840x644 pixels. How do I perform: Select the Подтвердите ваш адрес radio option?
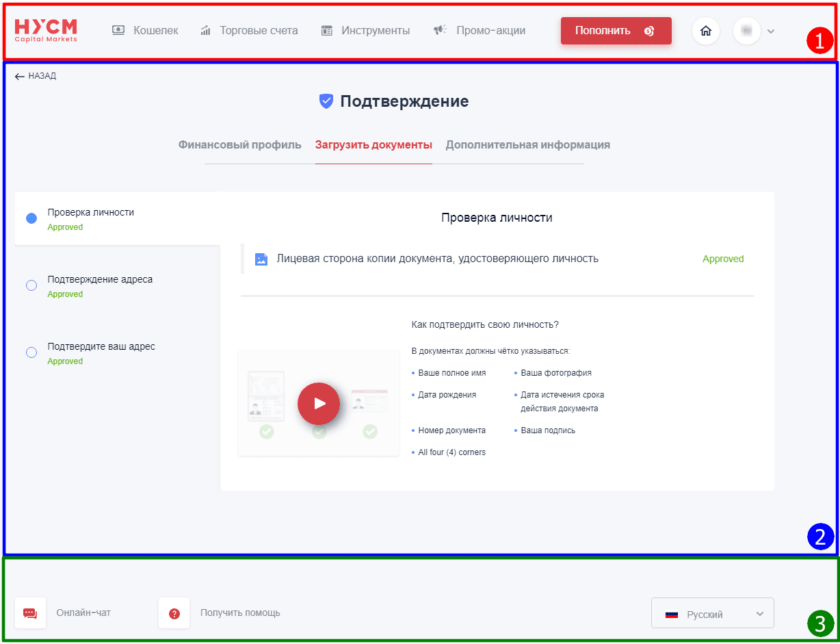pyautogui.click(x=31, y=352)
